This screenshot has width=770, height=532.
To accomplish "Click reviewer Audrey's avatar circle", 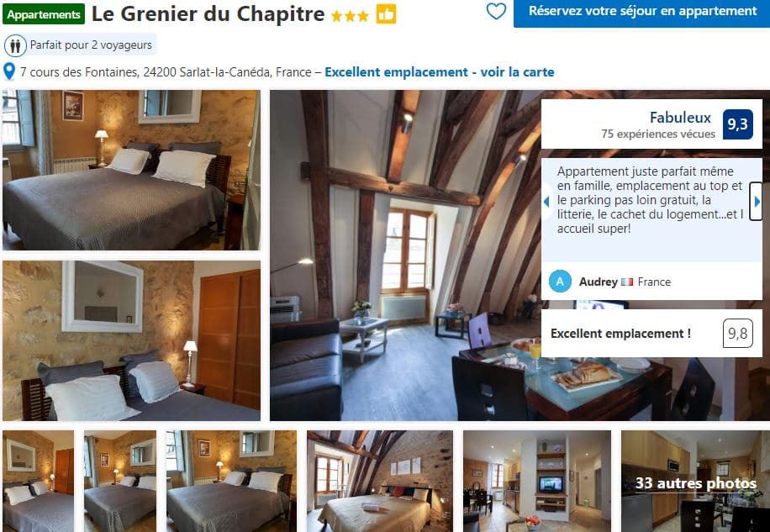I will pyautogui.click(x=560, y=282).
